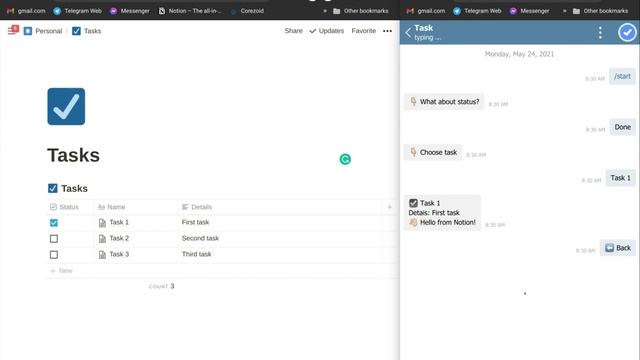The image size is (640, 360).
Task: Click the Monday, May 24, 2021 date label
Action: coord(519,54)
